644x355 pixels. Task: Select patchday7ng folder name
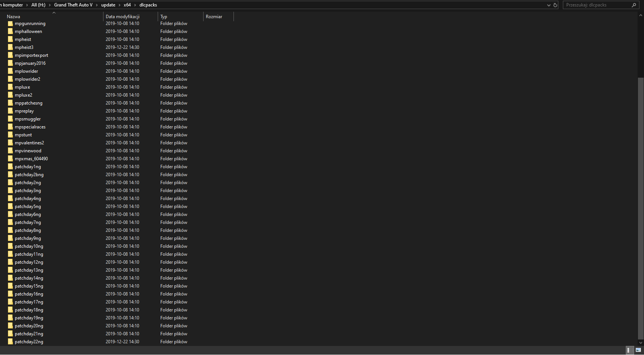(28, 222)
